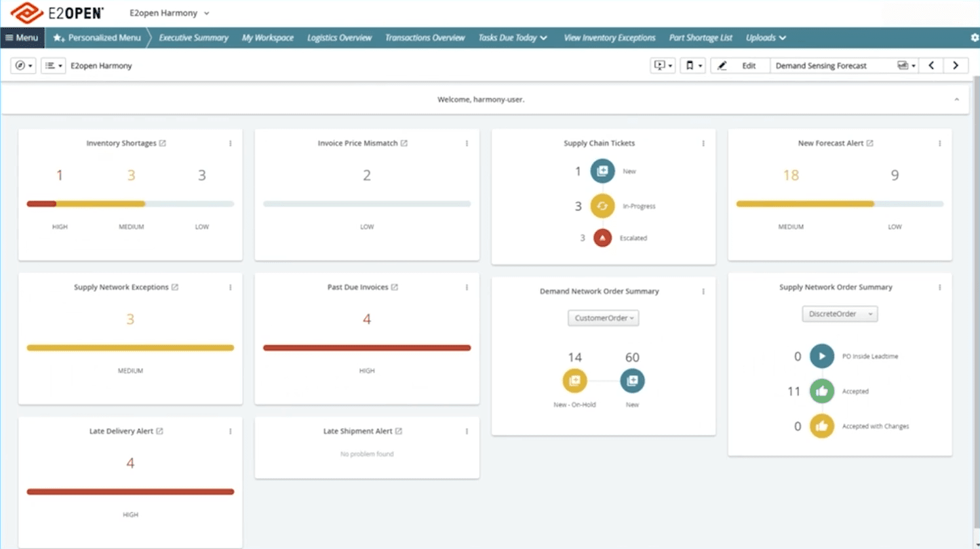Change the DiscreteOrder dropdown selection

point(839,314)
